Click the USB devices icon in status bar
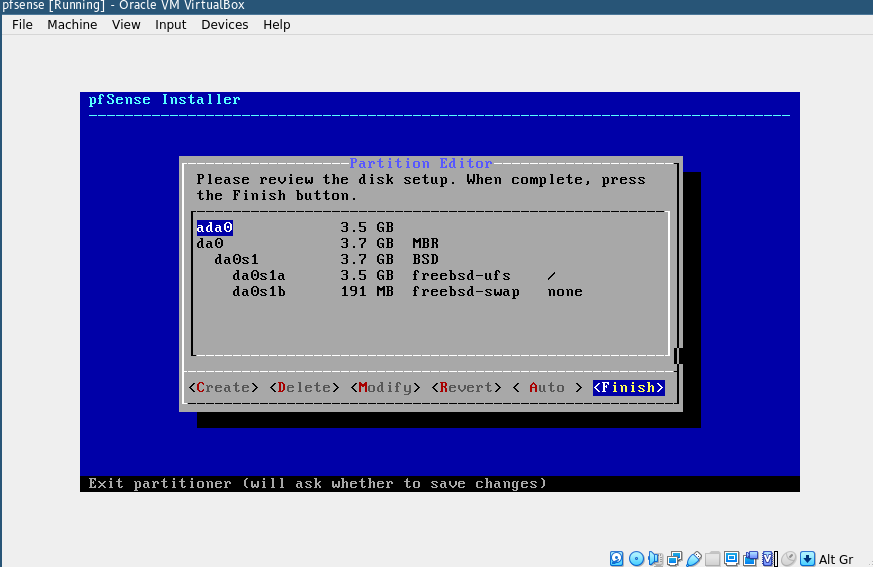 pos(693,559)
